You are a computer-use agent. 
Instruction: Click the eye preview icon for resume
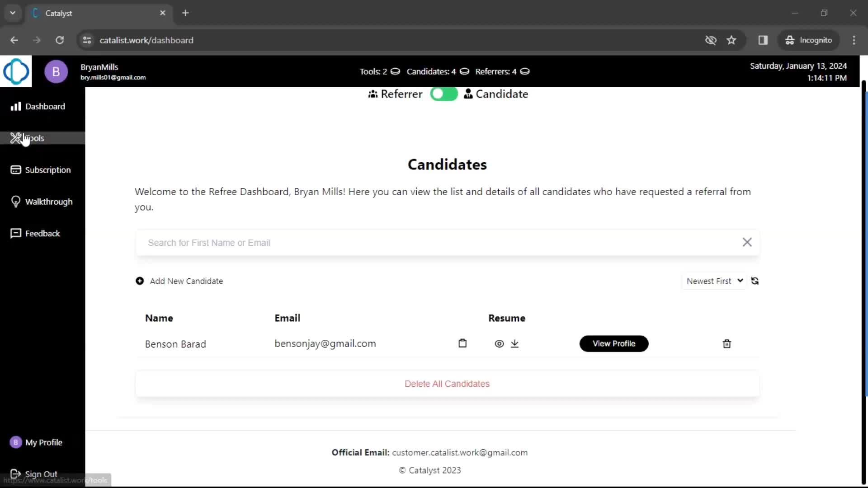pos(499,343)
